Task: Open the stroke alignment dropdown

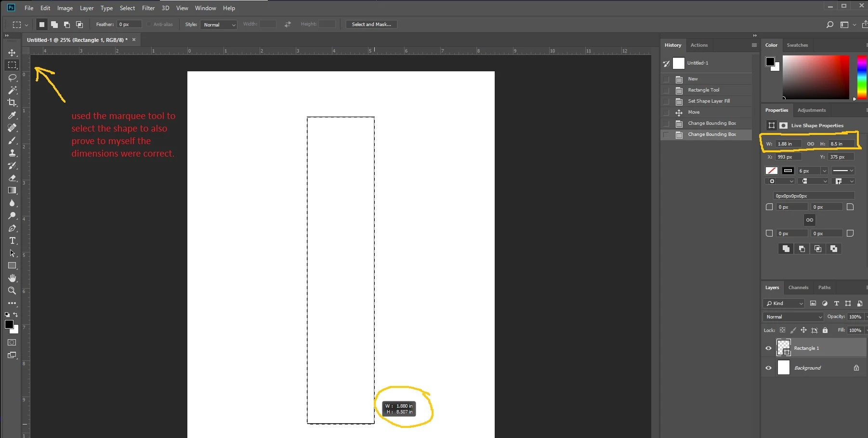Action: pyautogui.click(x=779, y=181)
